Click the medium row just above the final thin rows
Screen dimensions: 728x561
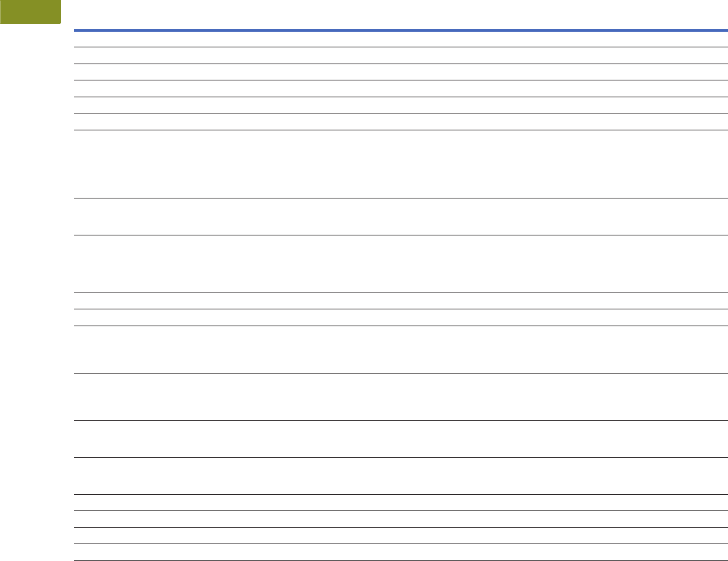tap(401, 476)
